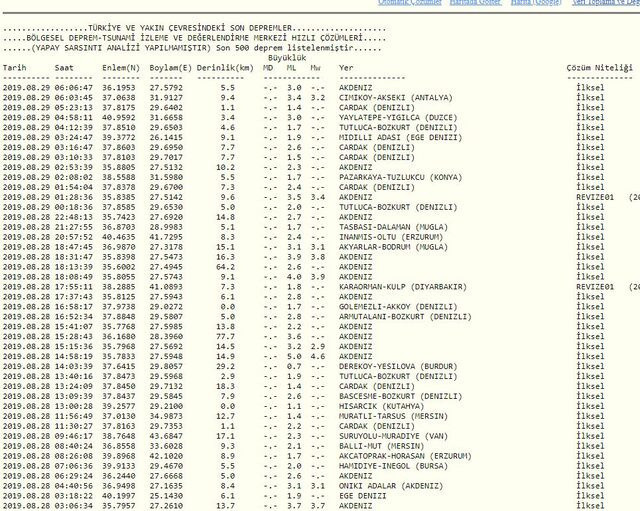Image resolution: width=640 pixels, height=511 pixels.
Task: Open the Harita (Google) map link
Action: (x=535, y=3)
